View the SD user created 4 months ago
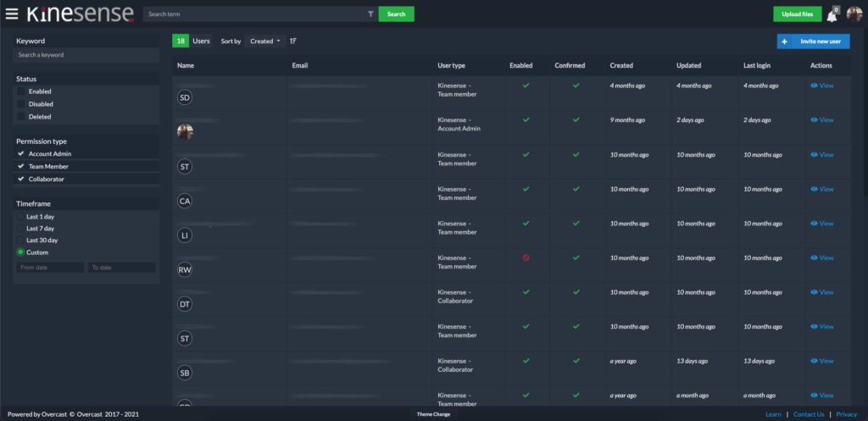Image resolution: width=868 pixels, height=421 pixels. [x=822, y=86]
